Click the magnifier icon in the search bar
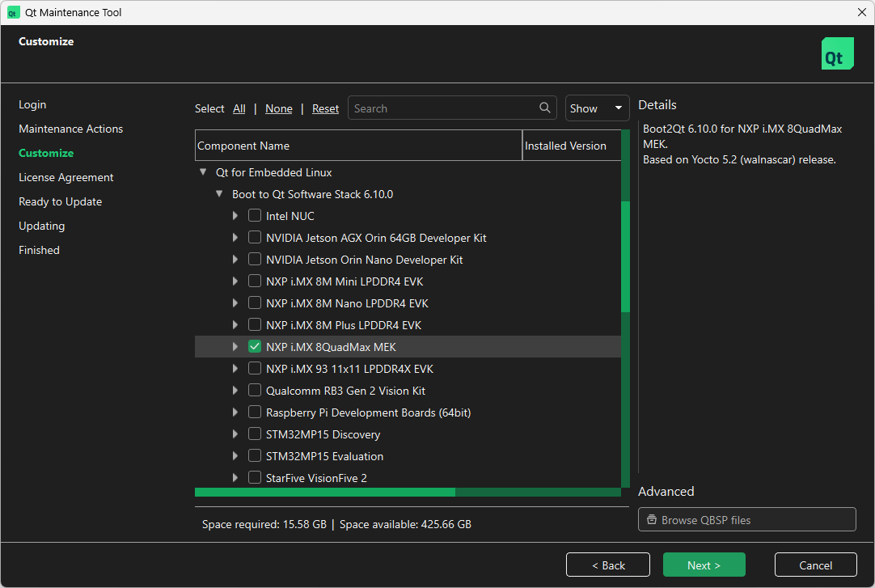 pos(544,108)
